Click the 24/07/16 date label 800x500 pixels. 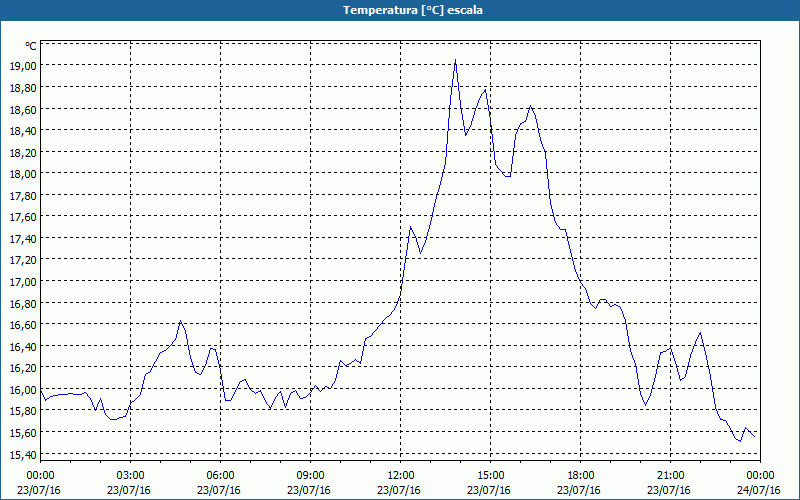pos(759,490)
